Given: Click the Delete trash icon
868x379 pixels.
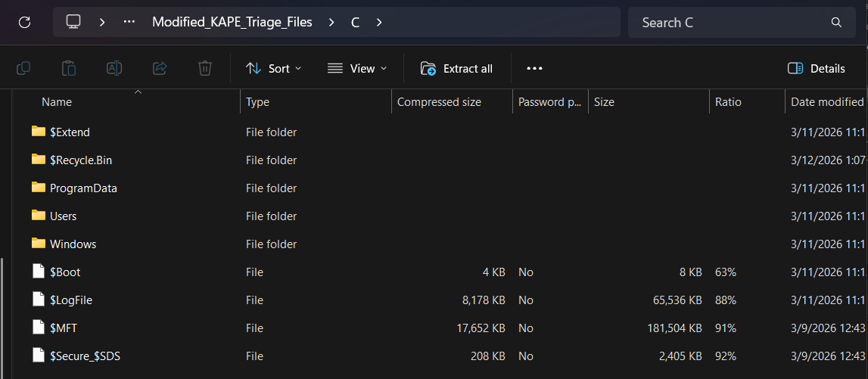Looking at the screenshot, I should (x=204, y=68).
